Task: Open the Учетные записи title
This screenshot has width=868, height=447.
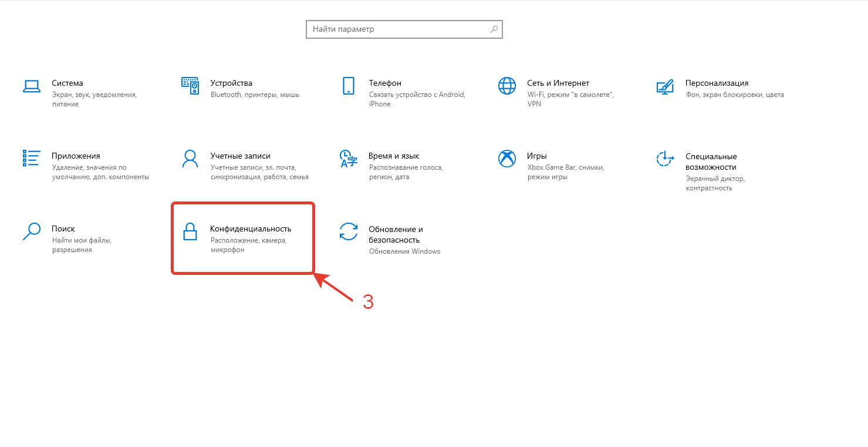Action: click(x=241, y=156)
